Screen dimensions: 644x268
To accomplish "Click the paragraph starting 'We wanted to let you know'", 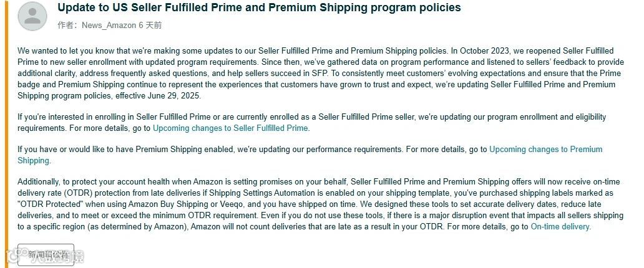I will point(312,72).
